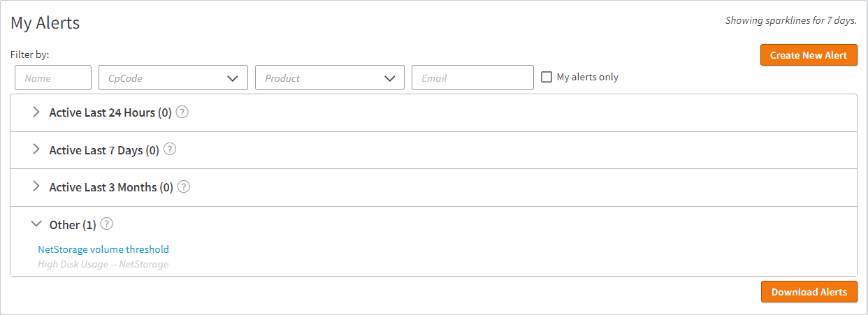Viewport: 868px width, 315px height.
Task: Click the Other (1) section title
Action: point(73,225)
